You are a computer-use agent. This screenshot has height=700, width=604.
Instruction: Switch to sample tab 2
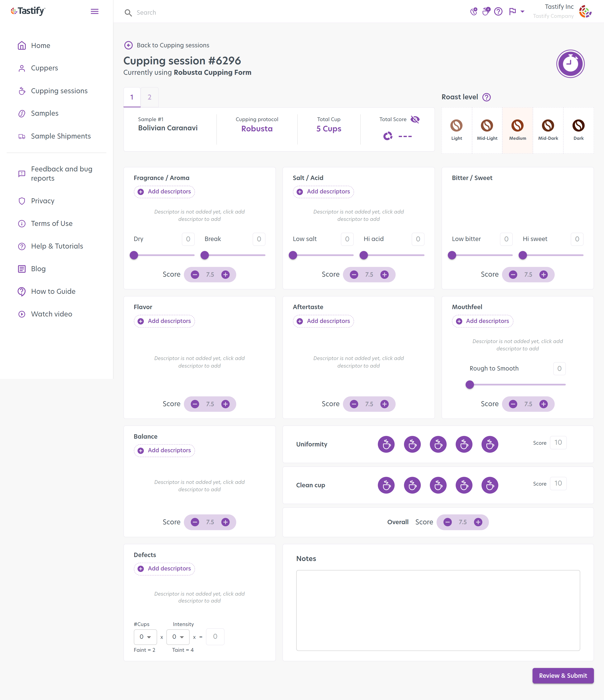point(149,97)
